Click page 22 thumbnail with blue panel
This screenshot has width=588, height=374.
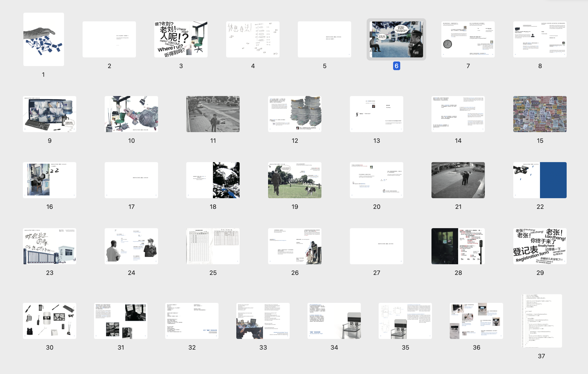point(540,180)
